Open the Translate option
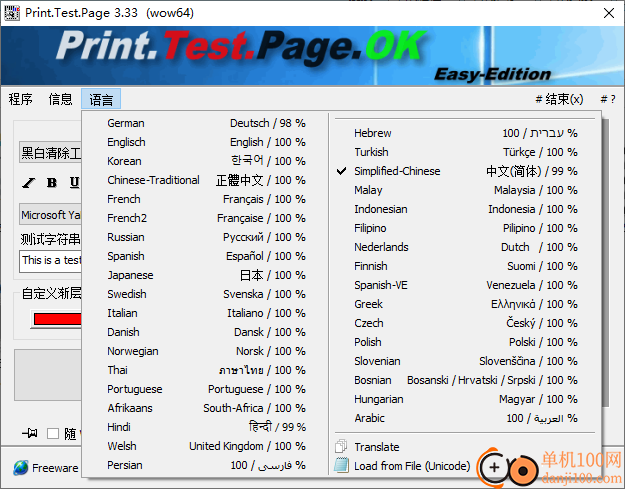 coord(465,447)
